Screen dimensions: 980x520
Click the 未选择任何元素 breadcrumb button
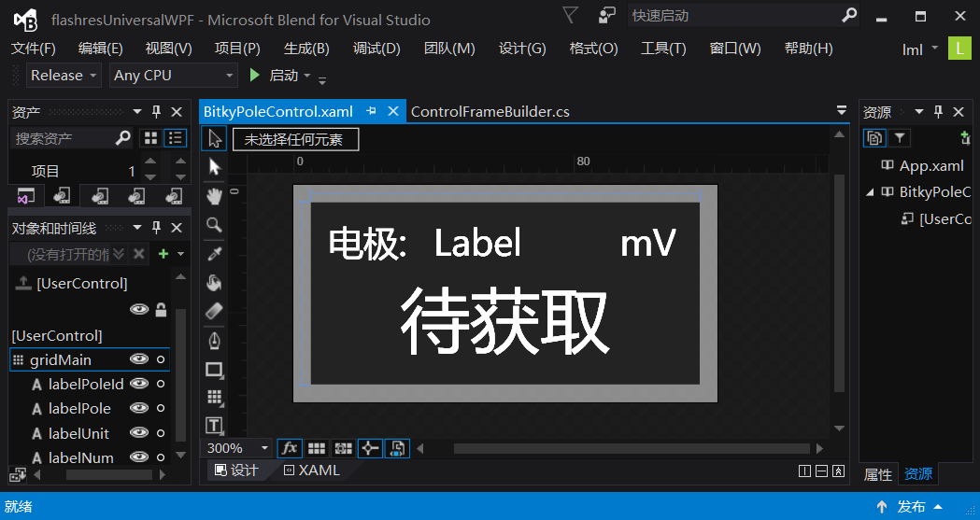click(295, 139)
